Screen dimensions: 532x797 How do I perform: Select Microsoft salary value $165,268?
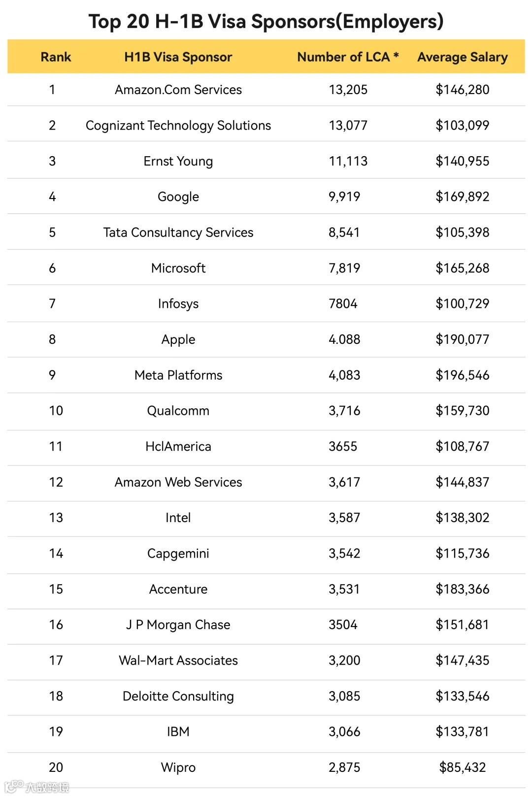[462, 268]
